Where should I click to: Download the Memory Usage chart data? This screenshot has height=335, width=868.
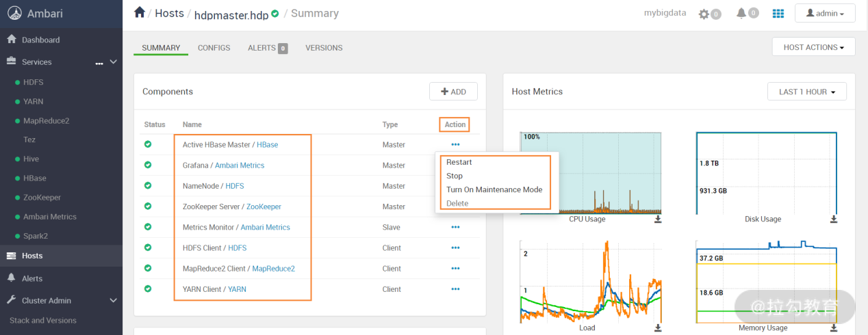[834, 328]
